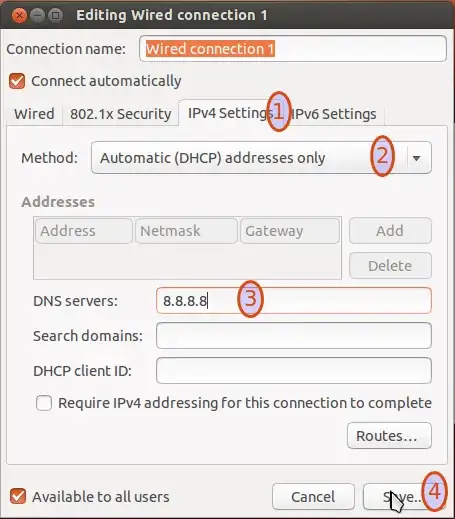Click the Search domains text field
The width and height of the screenshot is (455, 519).
(x=294, y=336)
